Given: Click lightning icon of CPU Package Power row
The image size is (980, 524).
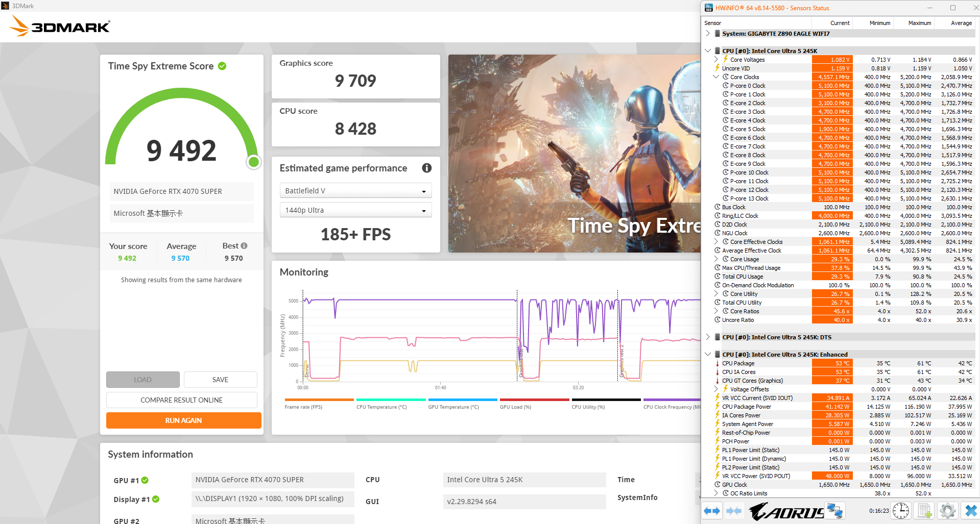Looking at the screenshot, I should [718, 407].
